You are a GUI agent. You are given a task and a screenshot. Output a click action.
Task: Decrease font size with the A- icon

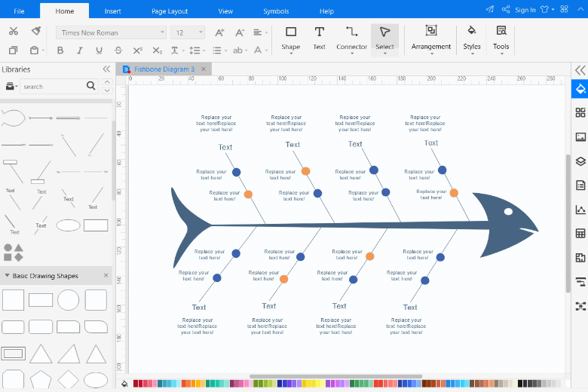240,32
